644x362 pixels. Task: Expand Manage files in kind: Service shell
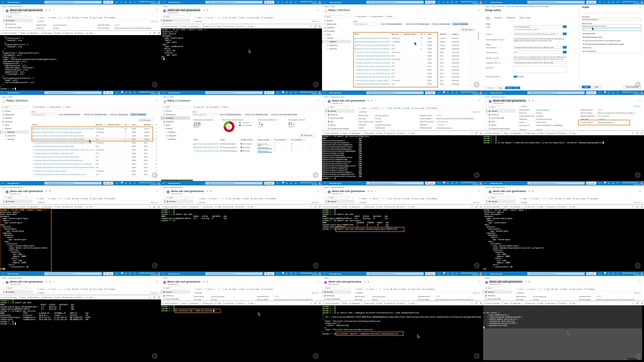click(195, 27)
